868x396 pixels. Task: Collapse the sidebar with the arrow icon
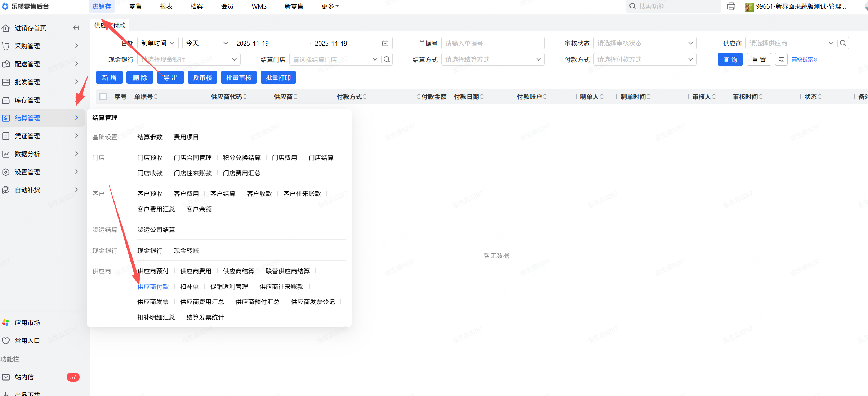[76, 28]
